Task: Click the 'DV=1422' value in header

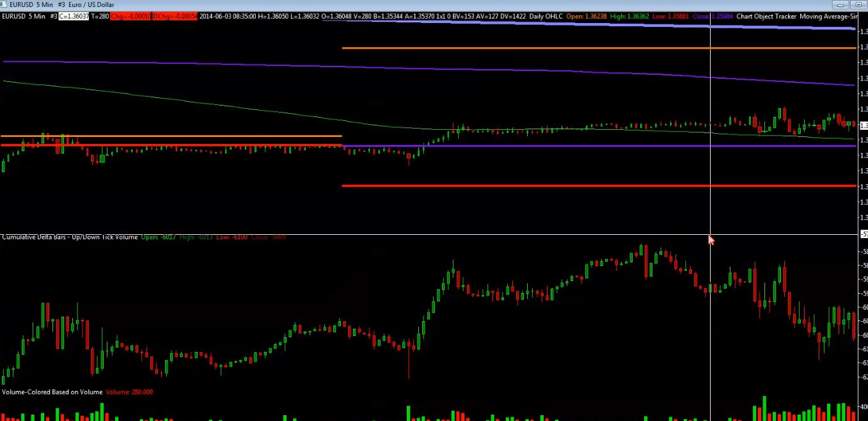Action: [513, 16]
